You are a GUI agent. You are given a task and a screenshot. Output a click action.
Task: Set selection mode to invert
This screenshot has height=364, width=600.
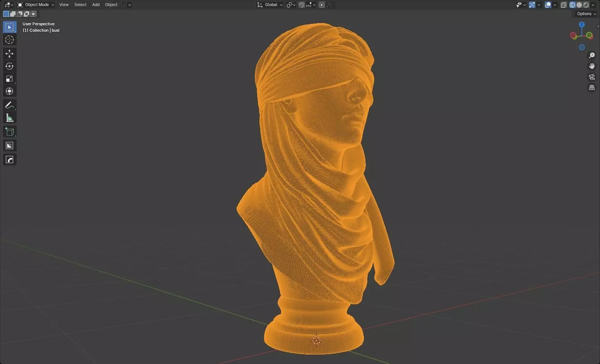[26, 14]
